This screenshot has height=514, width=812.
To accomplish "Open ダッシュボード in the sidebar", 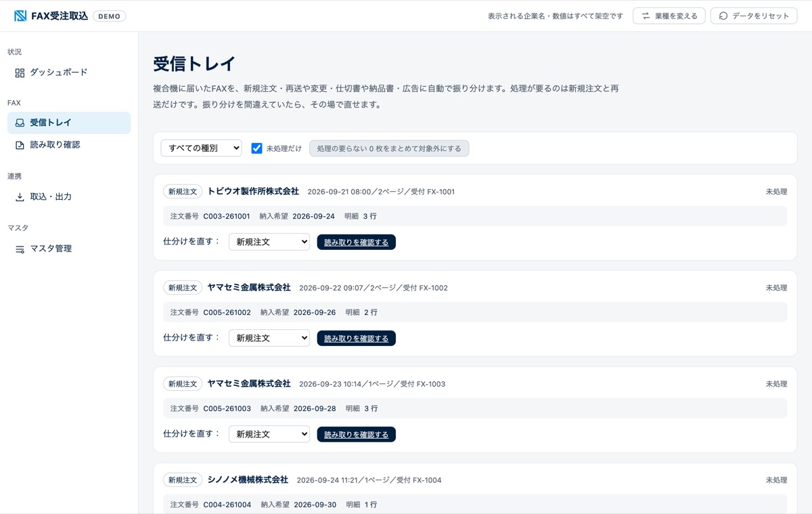I will 69,72.
